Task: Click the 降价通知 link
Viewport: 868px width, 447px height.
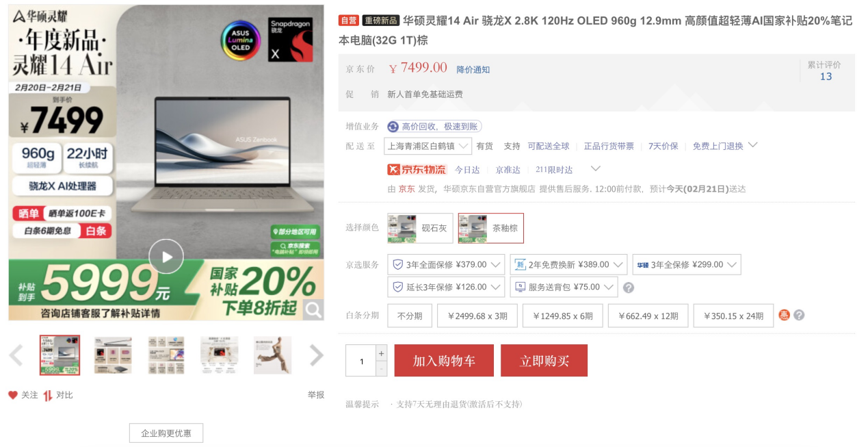Action: point(473,70)
